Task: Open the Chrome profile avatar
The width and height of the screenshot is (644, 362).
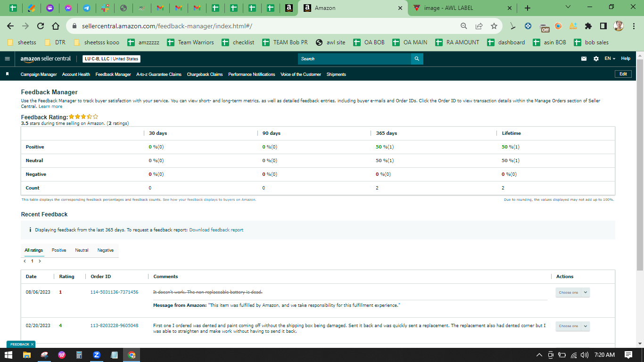Action: pos(619,26)
